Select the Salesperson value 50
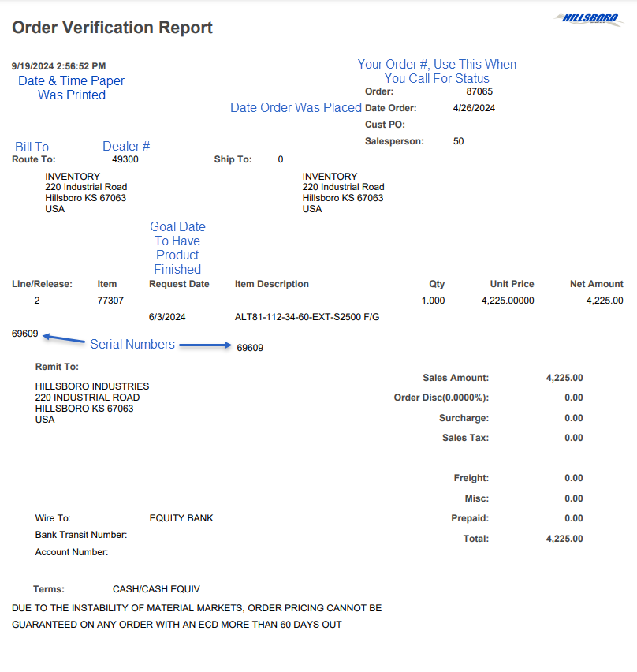637x672 pixels. point(458,141)
